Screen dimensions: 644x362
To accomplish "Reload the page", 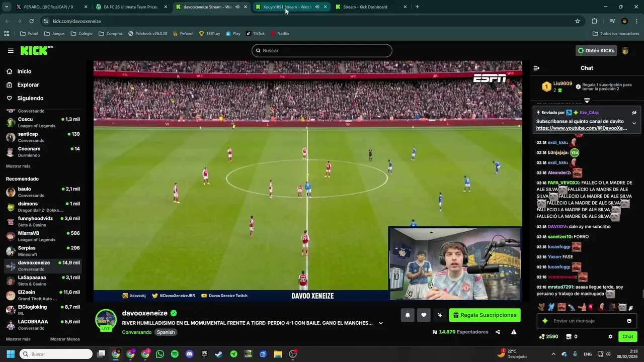I will tap(31, 21).
